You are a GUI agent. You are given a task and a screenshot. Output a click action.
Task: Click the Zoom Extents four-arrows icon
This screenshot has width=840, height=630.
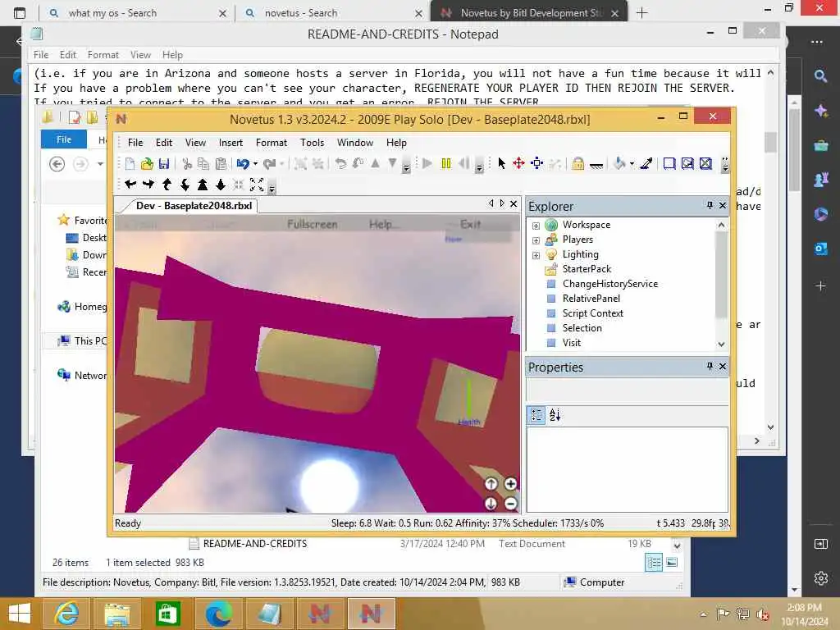click(x=257, y=185)
